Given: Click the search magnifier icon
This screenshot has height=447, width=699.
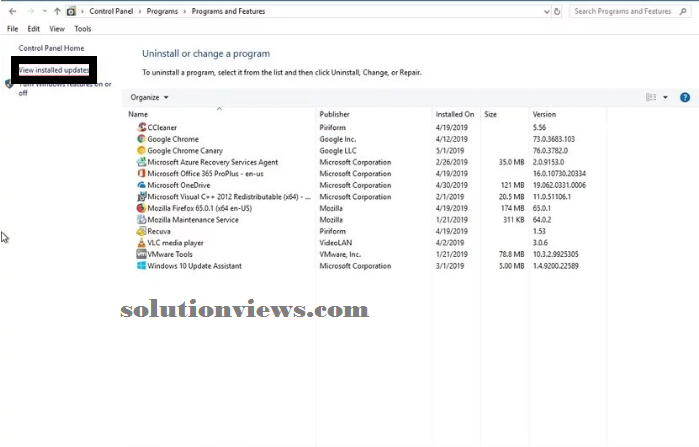Looking at the screenshot, I should click(x=683, y=12).
